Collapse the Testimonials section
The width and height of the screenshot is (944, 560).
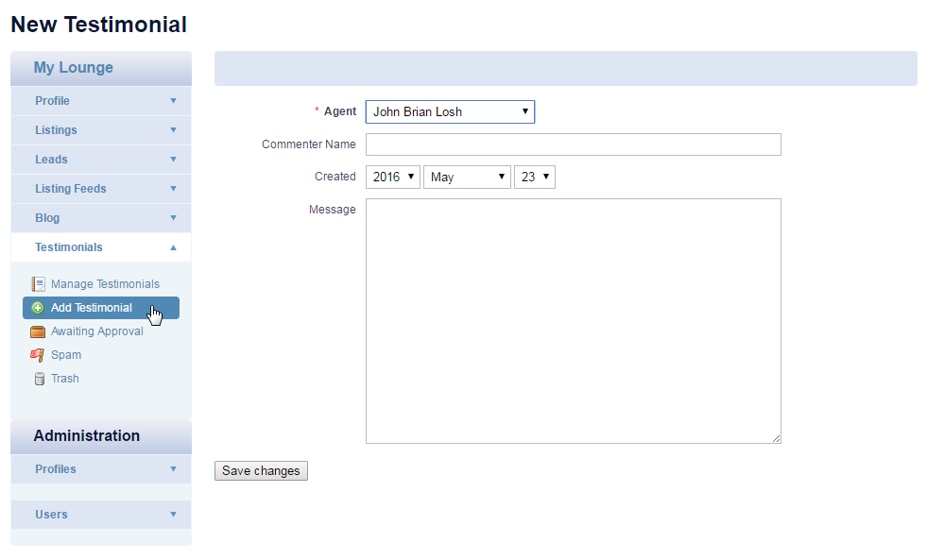101,247
